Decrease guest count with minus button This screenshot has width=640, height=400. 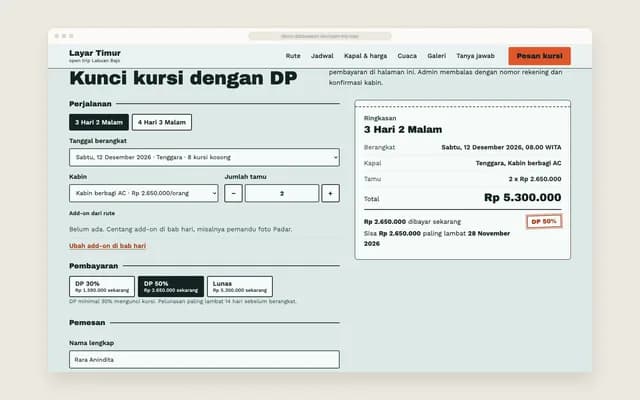tap(233, 193)
